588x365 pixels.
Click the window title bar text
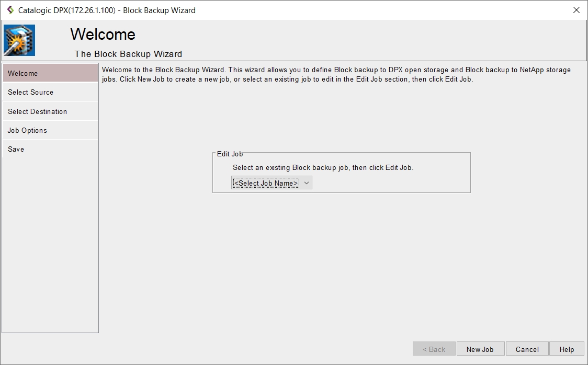click(x=107, y=10)
